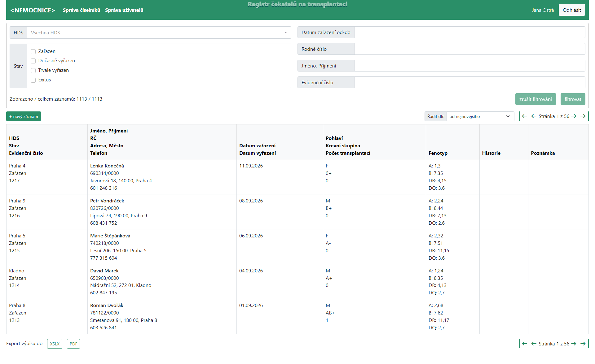The width and height of the screenshot is (595, 364).
Task: Click the user name Jana Ostrá
Action: tap(543, 10)
